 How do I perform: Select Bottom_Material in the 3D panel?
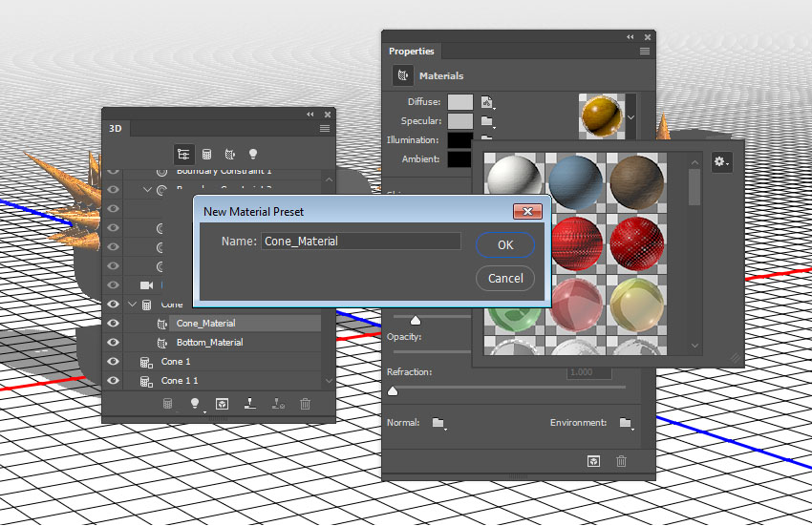tap(209, 342)
